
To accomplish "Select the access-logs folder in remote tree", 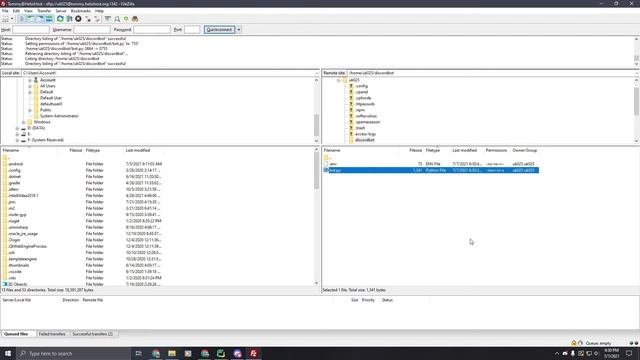I will [x=365, y=134].
